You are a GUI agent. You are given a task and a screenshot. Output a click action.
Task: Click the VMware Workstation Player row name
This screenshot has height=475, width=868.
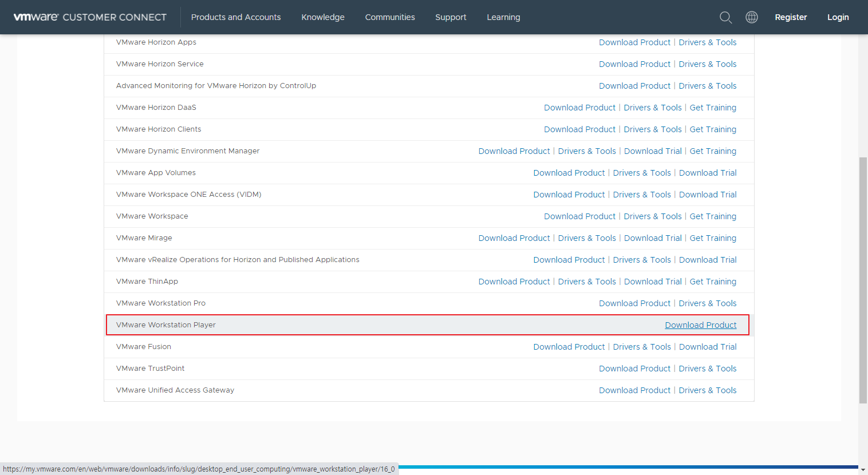point(166,325)
